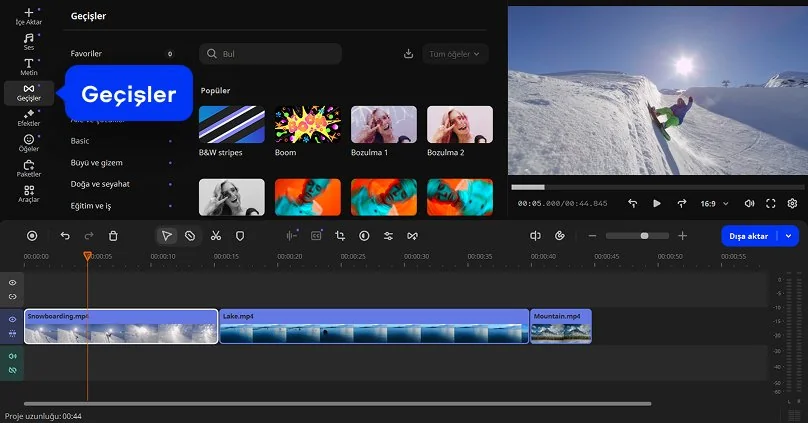
Task: Toggle visibility of the upper overlay track
Action: (x=13, y=283)
